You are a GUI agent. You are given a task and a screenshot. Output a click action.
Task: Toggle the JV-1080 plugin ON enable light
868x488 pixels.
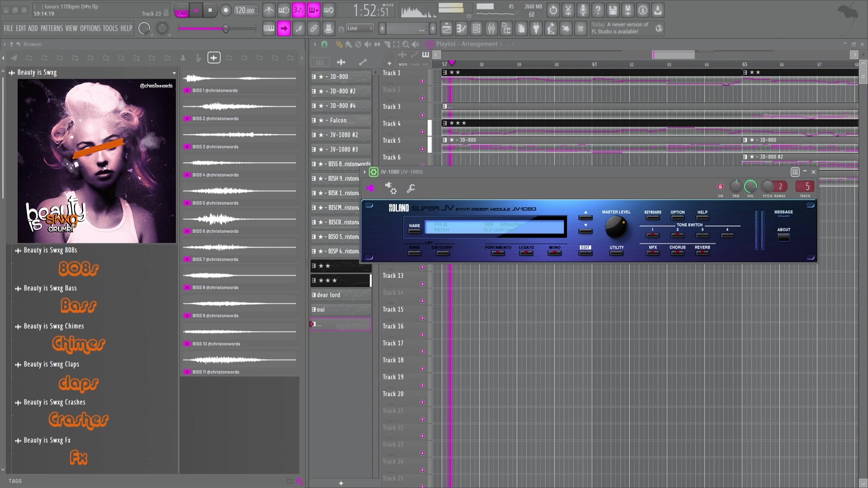(720, 187)
